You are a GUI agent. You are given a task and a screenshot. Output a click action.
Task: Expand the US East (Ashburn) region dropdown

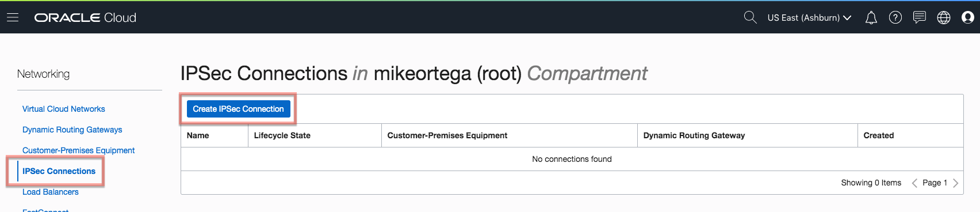809,18
